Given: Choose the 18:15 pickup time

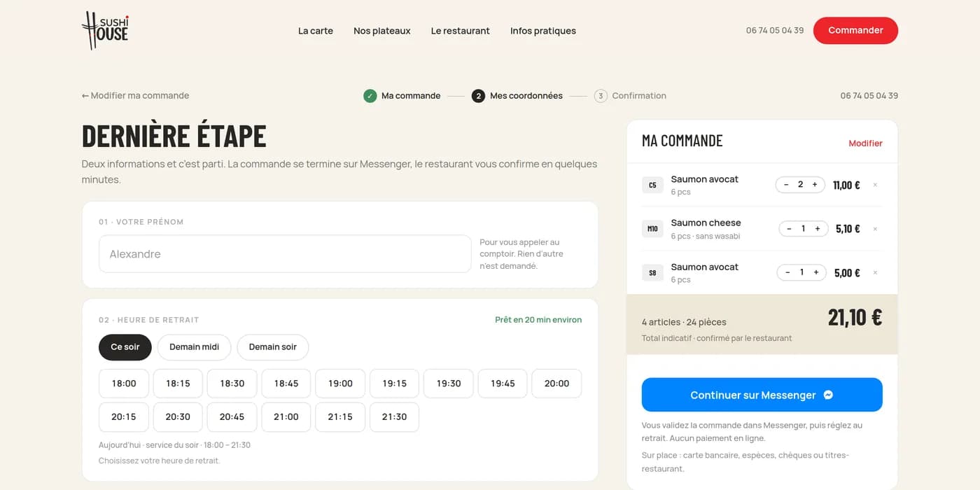Looking at the screenshot, I should coord(178,384).
